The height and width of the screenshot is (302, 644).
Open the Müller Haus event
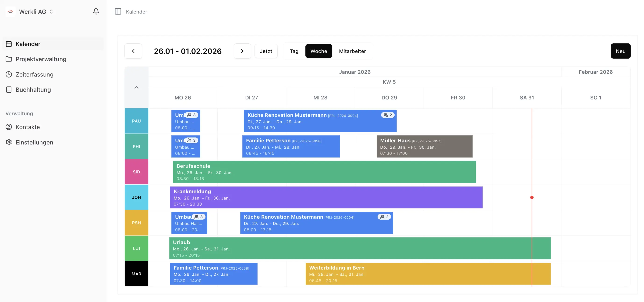(x=425, y=147)
